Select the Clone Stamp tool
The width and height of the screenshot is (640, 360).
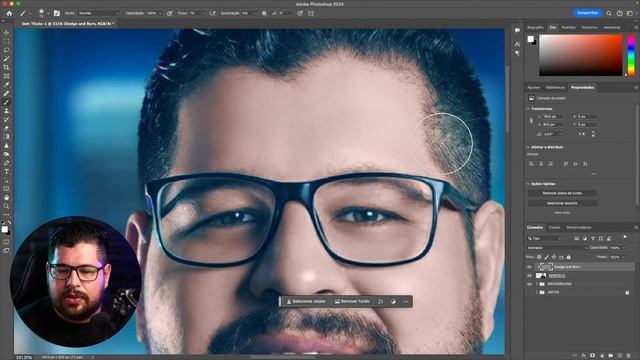pyautogui.click(x=6, y=111)
